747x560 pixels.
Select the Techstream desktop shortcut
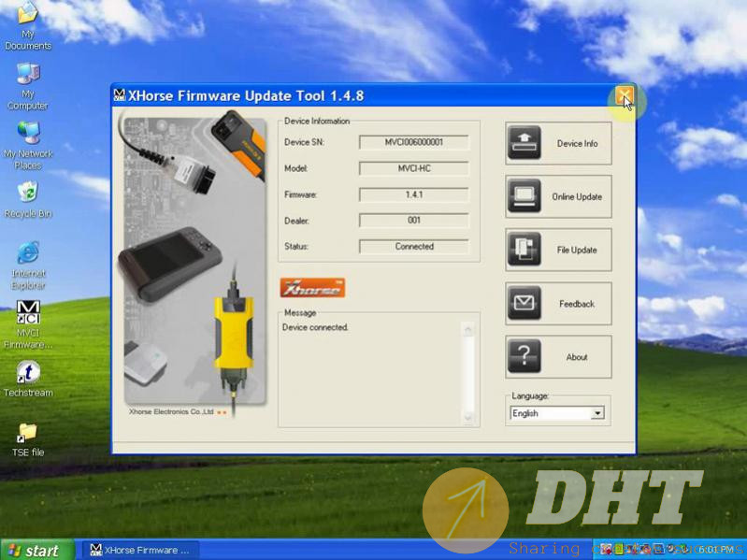click(x=28, y=380)
